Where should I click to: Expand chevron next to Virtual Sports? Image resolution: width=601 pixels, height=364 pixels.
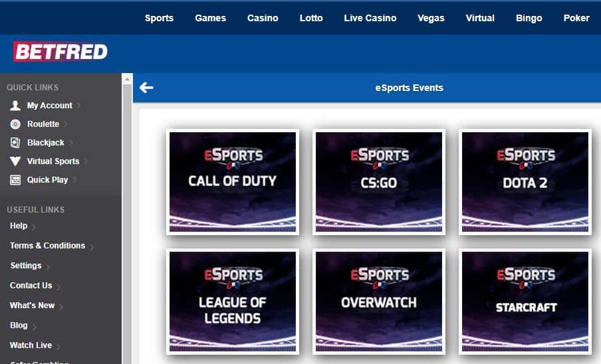(x=86, y=161)
